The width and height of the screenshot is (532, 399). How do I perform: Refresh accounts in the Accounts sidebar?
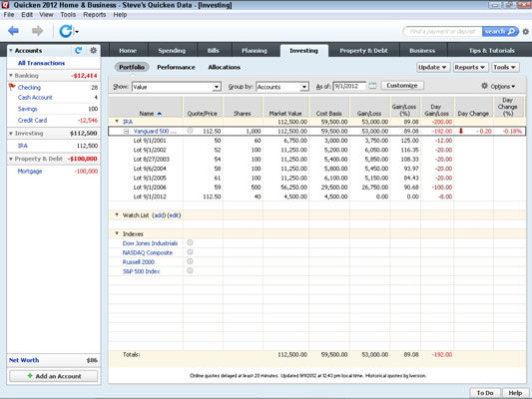[x=79, y=51]
